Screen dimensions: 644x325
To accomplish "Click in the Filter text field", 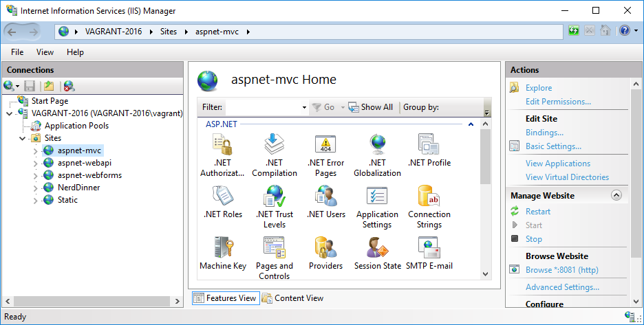I will click(264, 107).
